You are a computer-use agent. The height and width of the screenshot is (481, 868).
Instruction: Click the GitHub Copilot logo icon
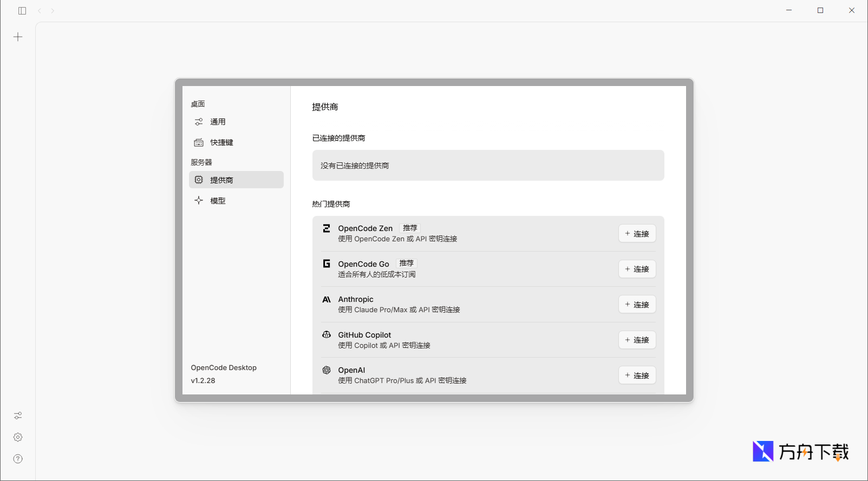pyautogui.click(x=327, y=334)
